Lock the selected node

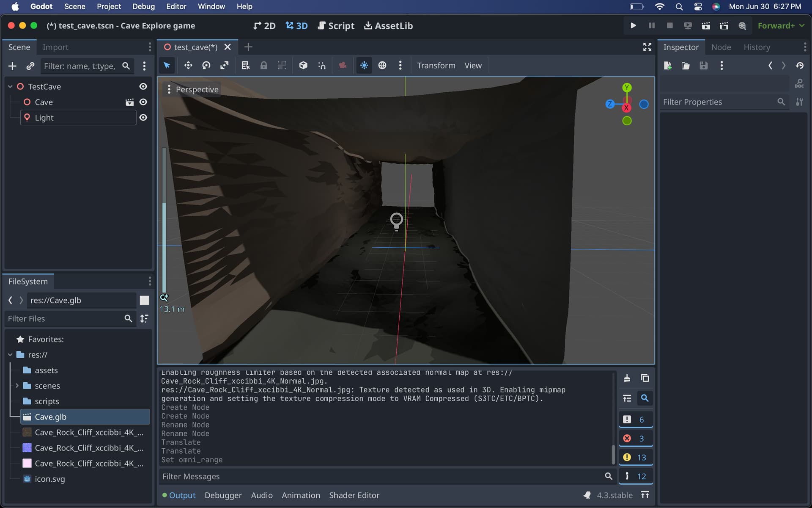pyautogui.click(x=264, y=65)
